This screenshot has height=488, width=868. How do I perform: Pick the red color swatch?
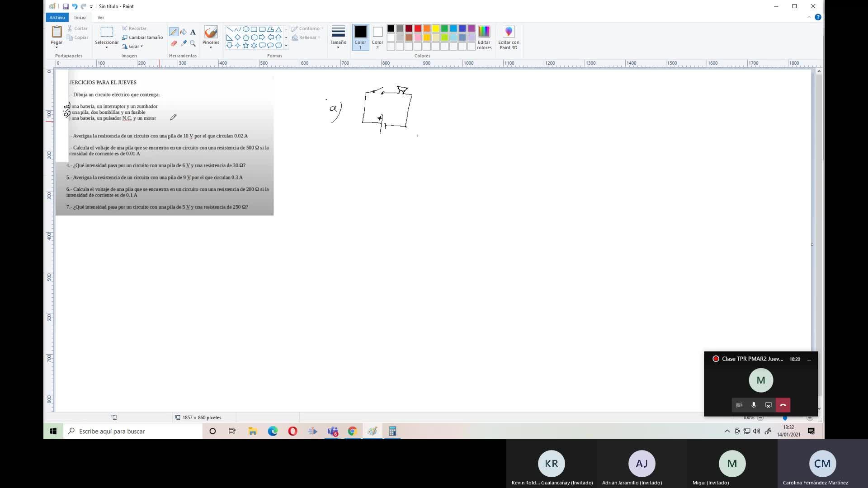(418, 28)
